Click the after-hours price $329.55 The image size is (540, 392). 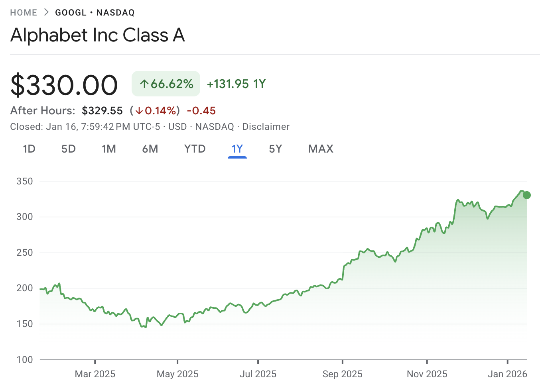click(102, 111)
